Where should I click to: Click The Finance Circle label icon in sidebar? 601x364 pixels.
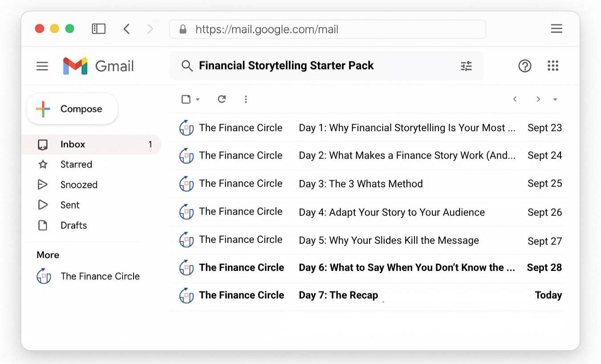pyautogui.click(x=44, y=276)
